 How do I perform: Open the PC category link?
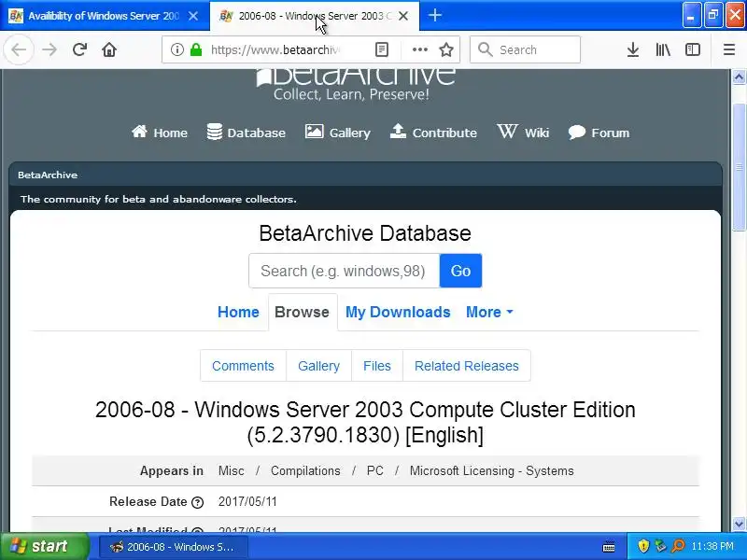375,471
